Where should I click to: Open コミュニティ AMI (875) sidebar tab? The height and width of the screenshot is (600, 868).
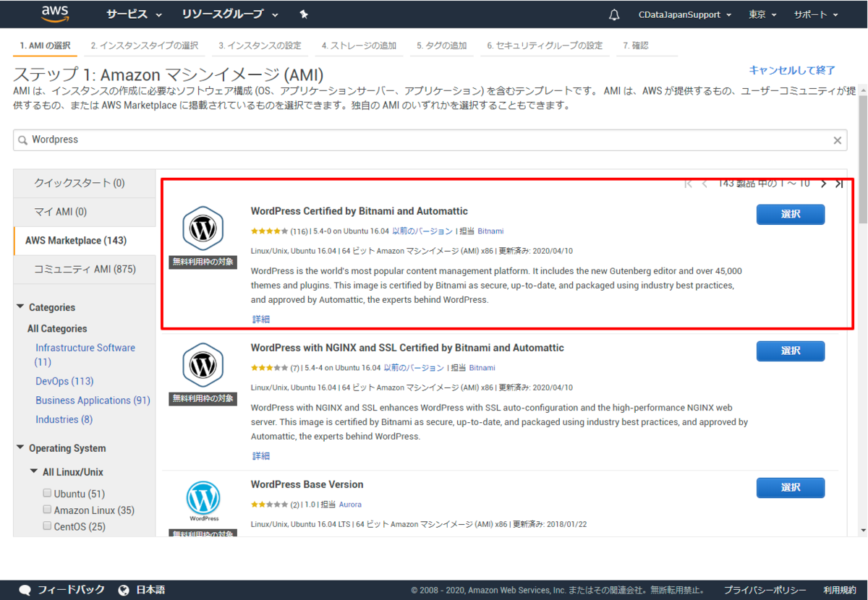click(85, 270)
